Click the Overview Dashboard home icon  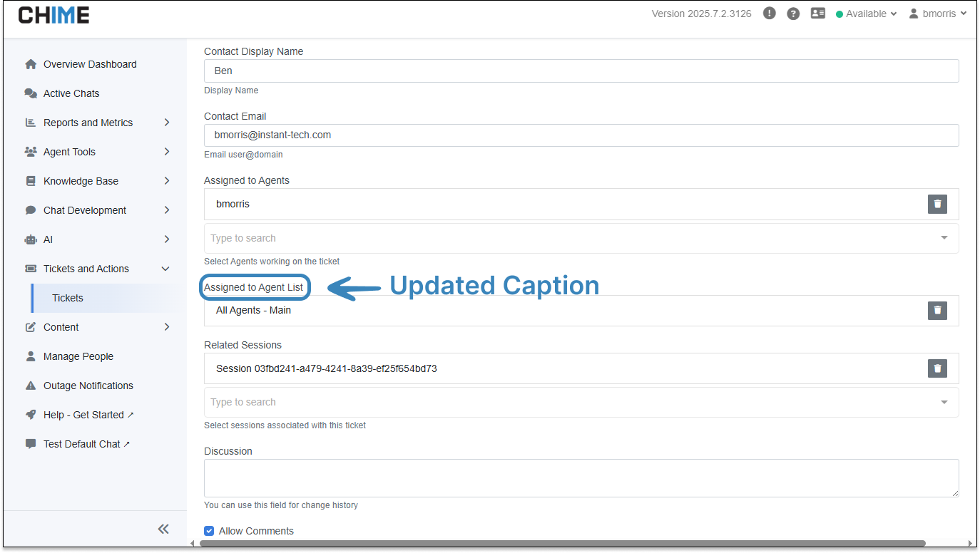[31, 64]
